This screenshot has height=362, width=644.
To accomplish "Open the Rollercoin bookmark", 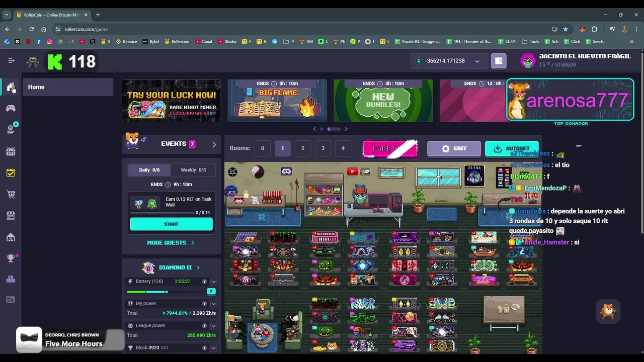I will [177, 42].
